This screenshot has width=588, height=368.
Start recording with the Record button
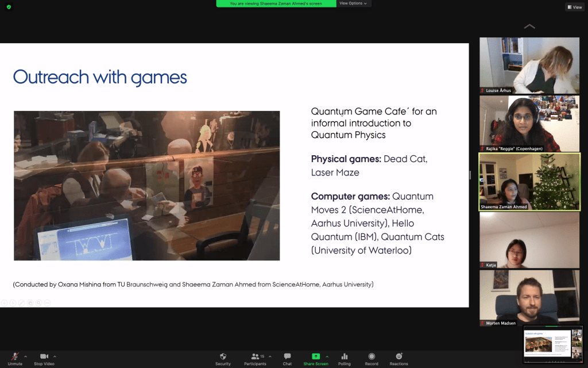(x=372, y=356)
